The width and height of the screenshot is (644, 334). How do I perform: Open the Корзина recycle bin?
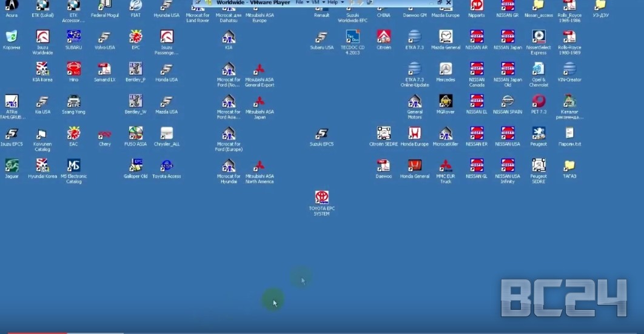[12, 36]
